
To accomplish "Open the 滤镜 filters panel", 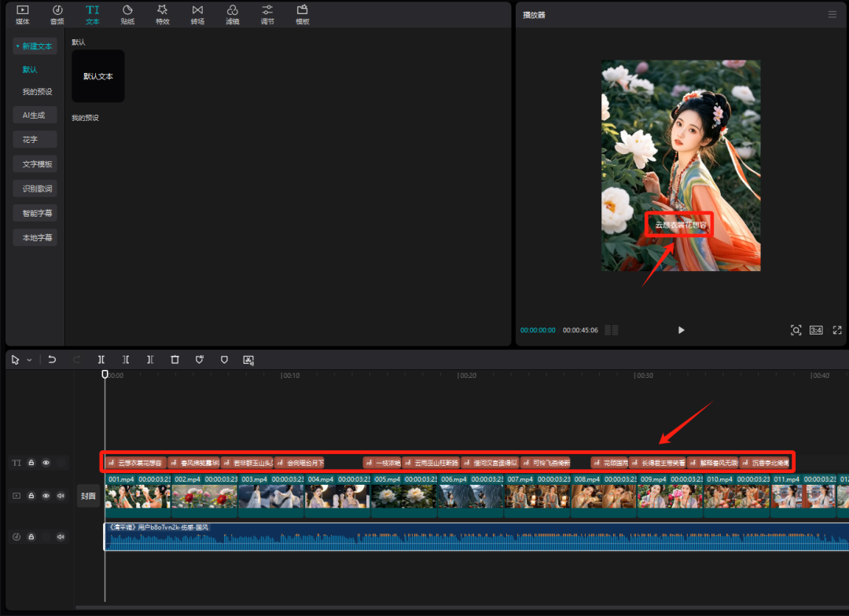I will [233, 14].
